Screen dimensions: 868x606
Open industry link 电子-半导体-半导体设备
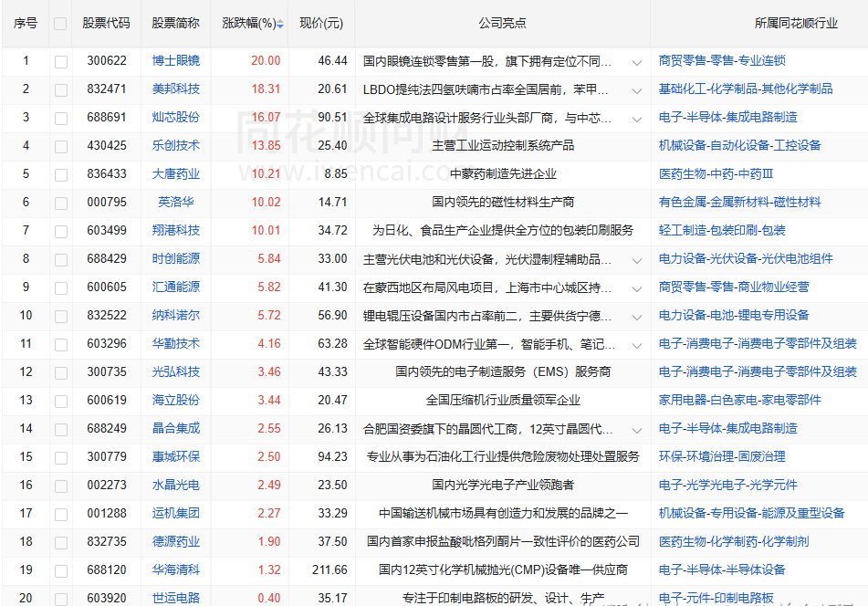coord(722,570)
